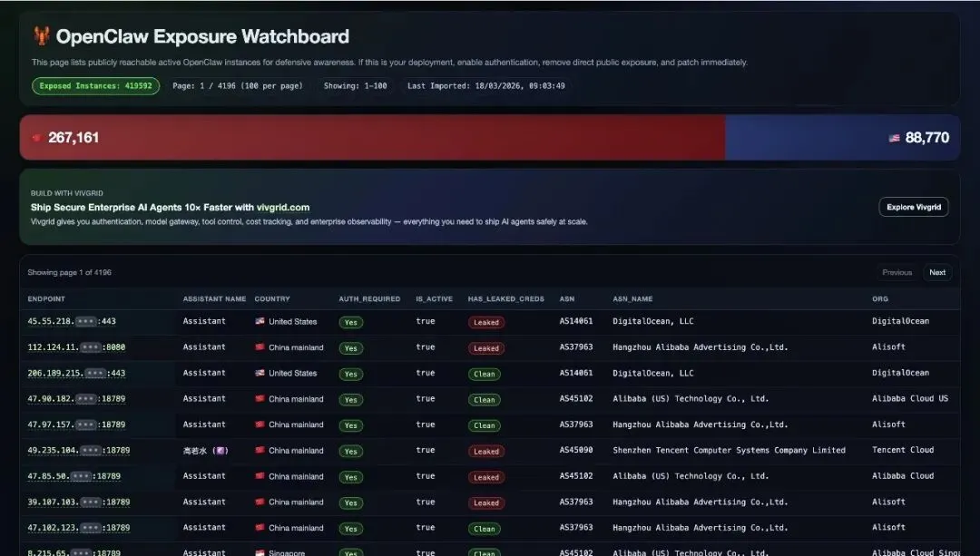
Task: Click the Clean badge in the 206.189.215 row
Action: point(485,375)
